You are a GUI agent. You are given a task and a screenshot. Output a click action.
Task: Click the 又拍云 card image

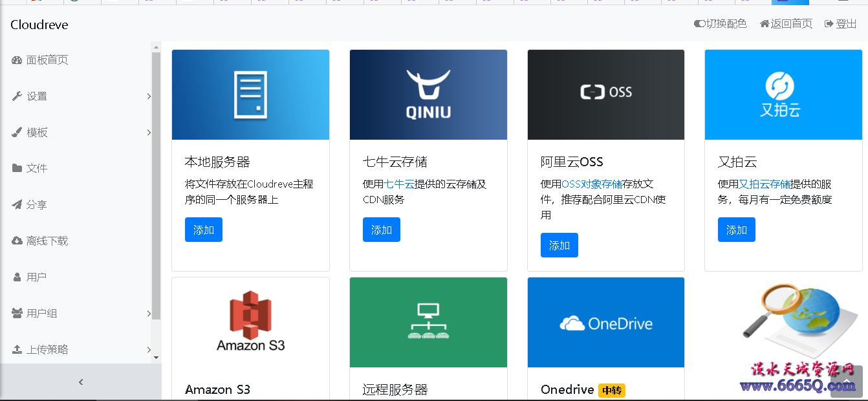(x=783, y=94)
